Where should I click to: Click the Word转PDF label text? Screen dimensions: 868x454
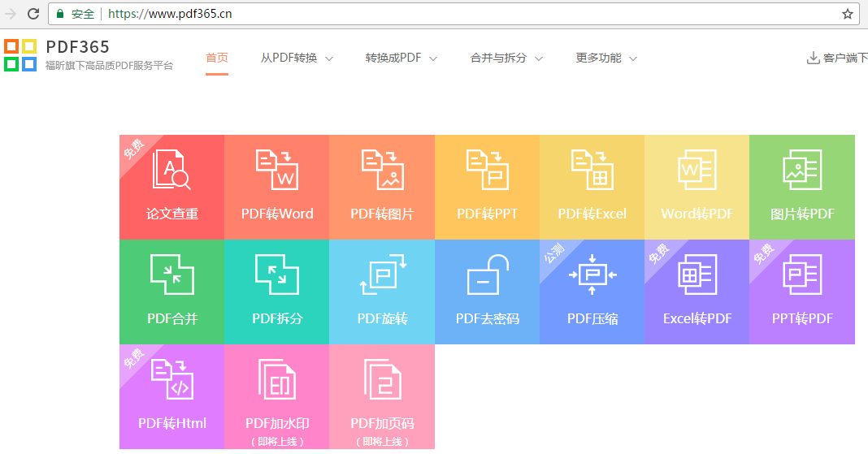coord(697,214)
